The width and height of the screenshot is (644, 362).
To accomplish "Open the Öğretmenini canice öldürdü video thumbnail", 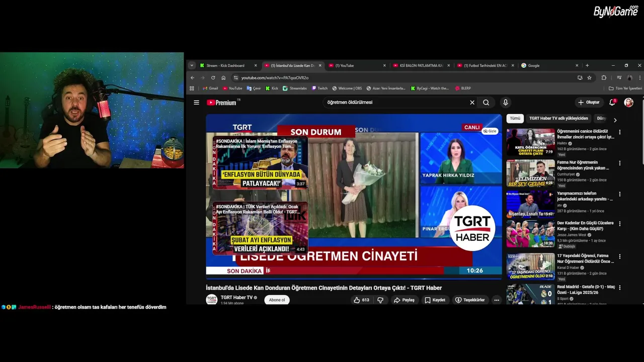I will tap(530, 142).
